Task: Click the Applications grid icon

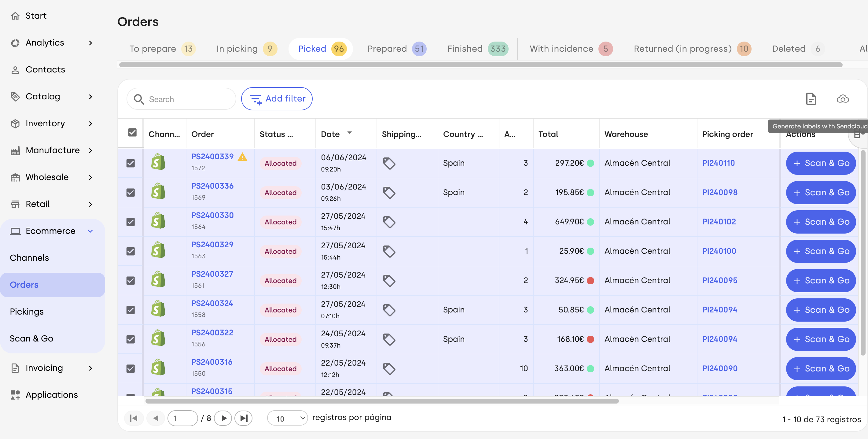Action: [15, 395]
